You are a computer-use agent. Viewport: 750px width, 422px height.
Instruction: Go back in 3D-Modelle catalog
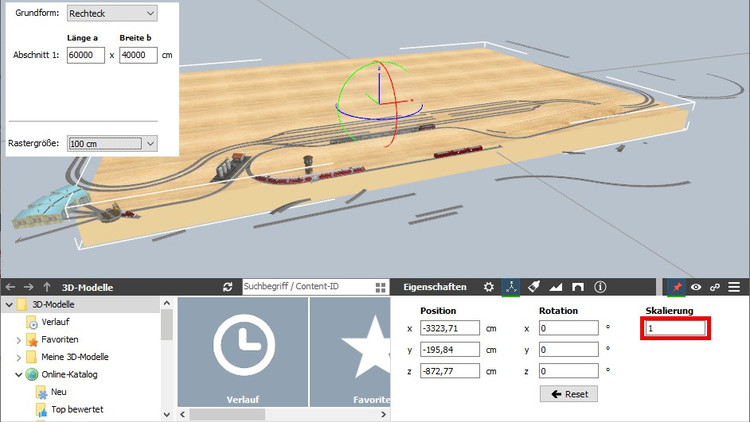pos(10,287)
